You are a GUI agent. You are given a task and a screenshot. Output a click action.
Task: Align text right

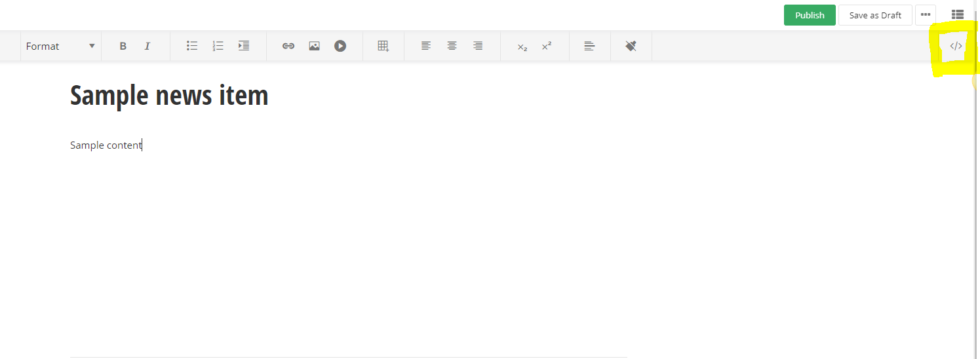coord(479,46)
